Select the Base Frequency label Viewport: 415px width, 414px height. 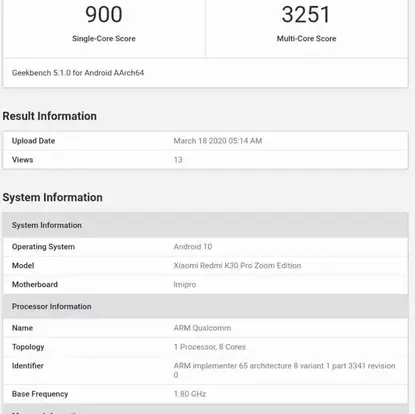click(40, 394)
